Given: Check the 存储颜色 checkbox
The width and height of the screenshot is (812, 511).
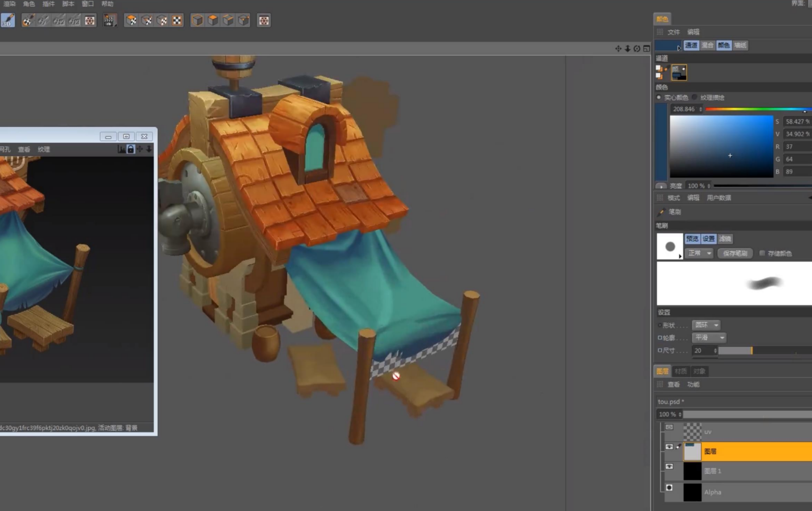Looking at the screenshot, I should pyautogui.click(x=762, y=253).
